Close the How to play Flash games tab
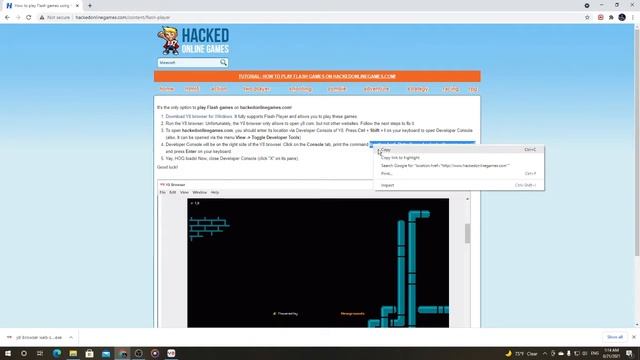The image size is (640, 360). click(x=77, y=6)
